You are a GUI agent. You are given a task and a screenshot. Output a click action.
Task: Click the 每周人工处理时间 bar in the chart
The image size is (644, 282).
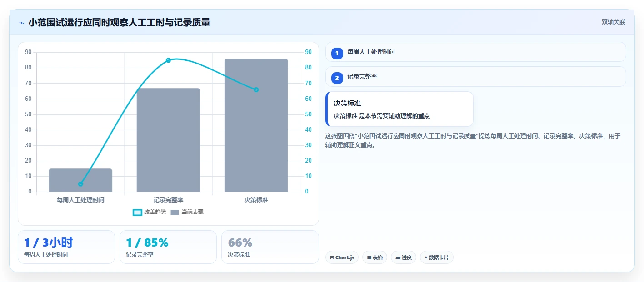coord(80,180)
